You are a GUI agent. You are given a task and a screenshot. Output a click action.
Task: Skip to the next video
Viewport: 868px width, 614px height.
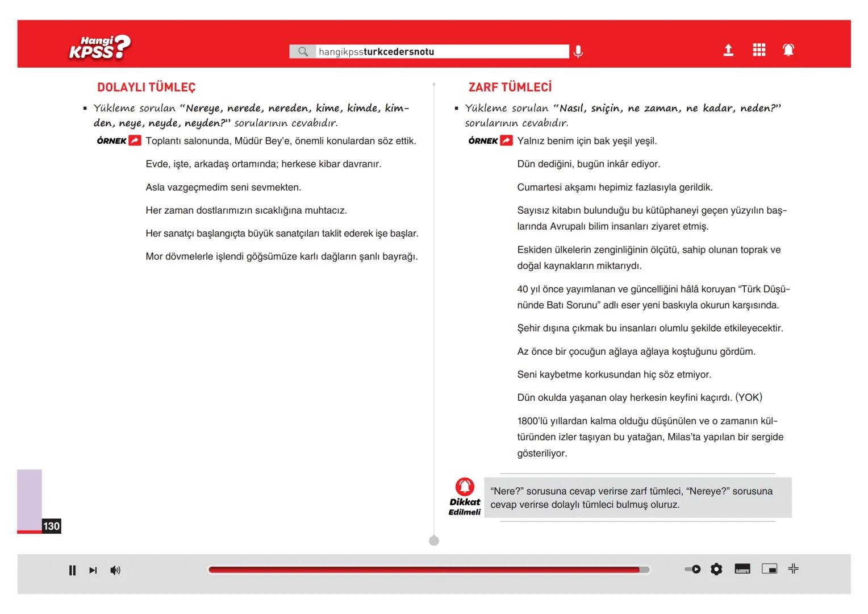[93, 570]
